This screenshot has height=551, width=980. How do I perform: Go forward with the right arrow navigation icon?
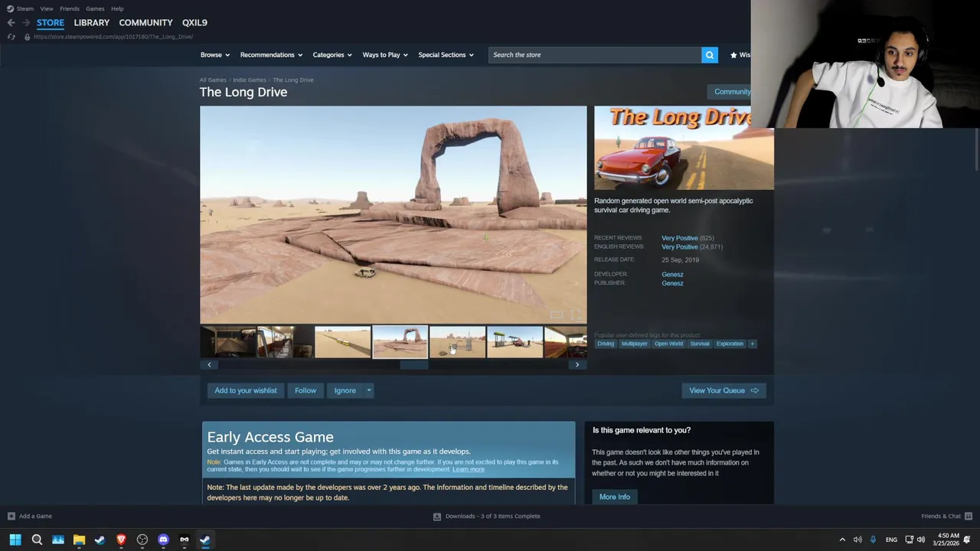coord(26,23)
